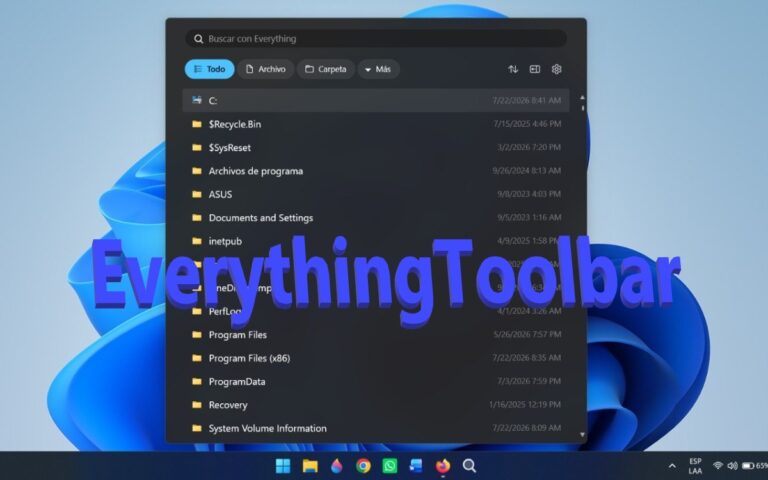Click the date on the $Recycle.Bin row
Viewport: 768px width, 480px height.
coord(527,124)
